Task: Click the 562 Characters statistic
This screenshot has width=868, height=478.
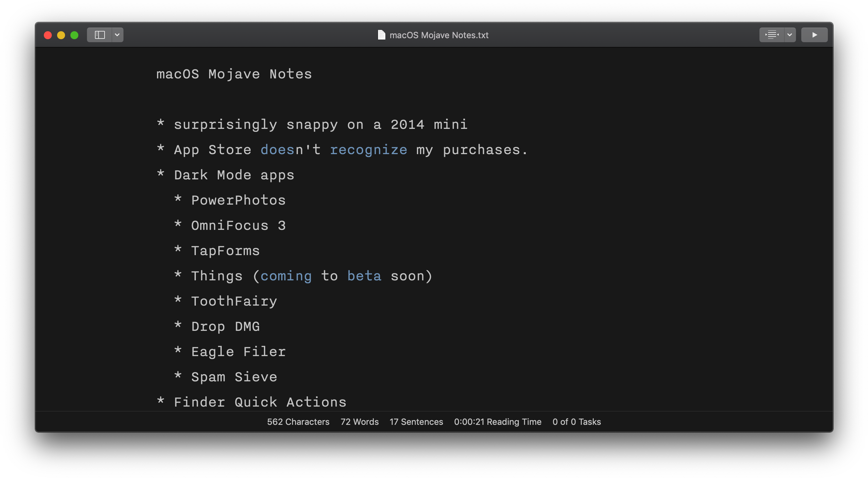Action: pos(298,422)
